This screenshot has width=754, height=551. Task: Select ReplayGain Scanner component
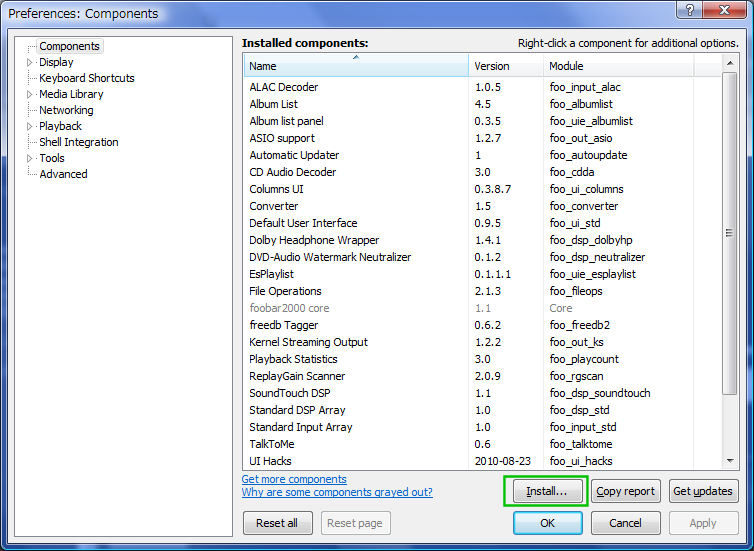(483, 376)
